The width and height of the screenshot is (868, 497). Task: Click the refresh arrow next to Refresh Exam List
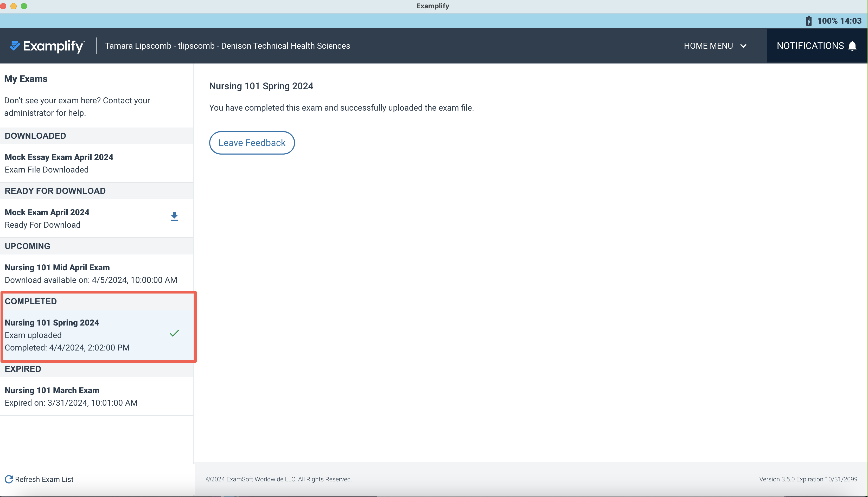point(9,479)
